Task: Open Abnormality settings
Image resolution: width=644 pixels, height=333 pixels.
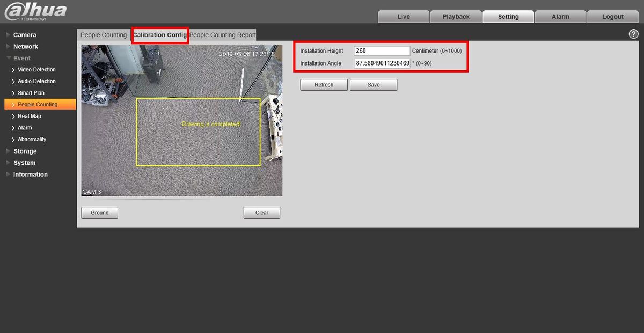Action: point(32,140)
